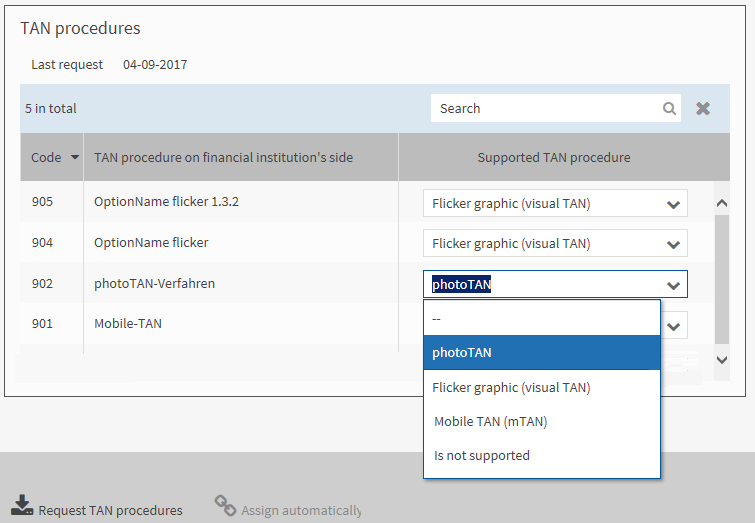Viewport: 755px width, 523px height.
Task: Open dropdown for code 905 row
Action: 673,204
